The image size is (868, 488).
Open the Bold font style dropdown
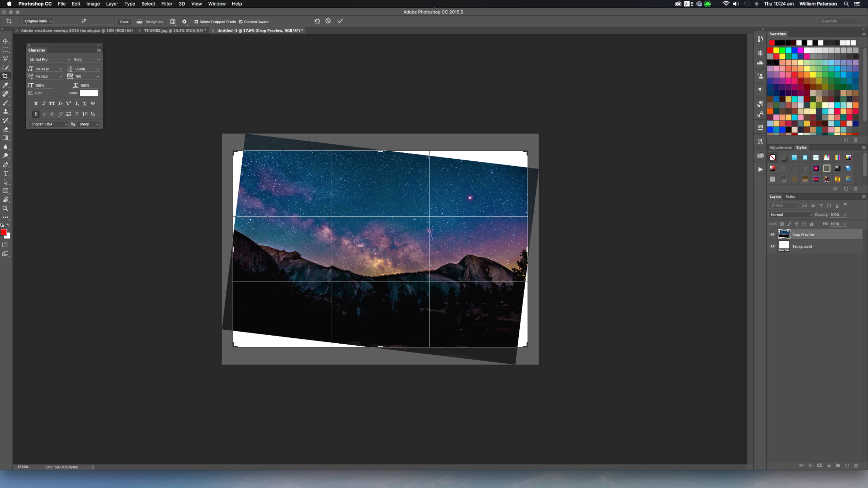[x=86, y=59]
